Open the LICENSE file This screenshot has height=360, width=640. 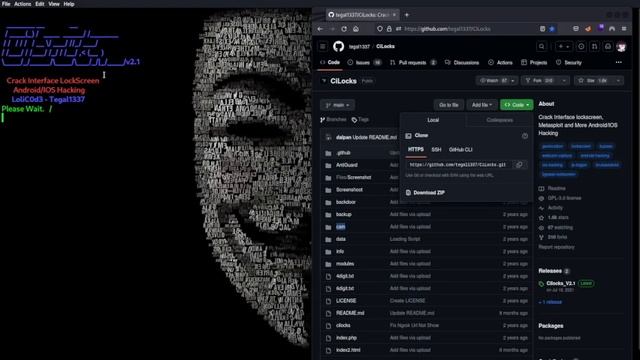(x=346, y=301)
